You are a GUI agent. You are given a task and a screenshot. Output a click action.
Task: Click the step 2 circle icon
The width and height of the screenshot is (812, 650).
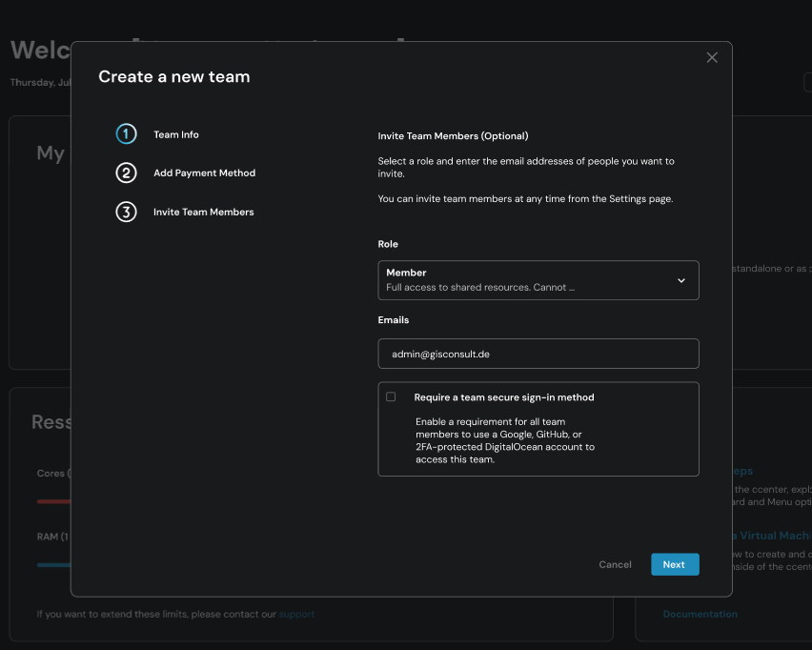[127, 173]
